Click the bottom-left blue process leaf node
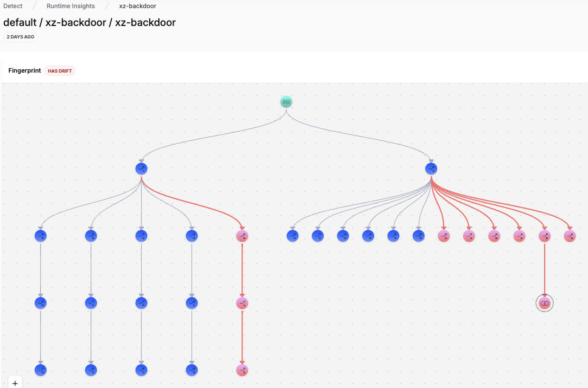588x388 pixels. point(41,370)
